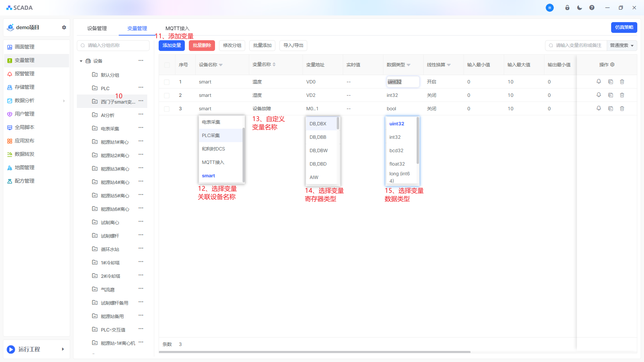Open column settings gear beside 操作

coord(612,65)
